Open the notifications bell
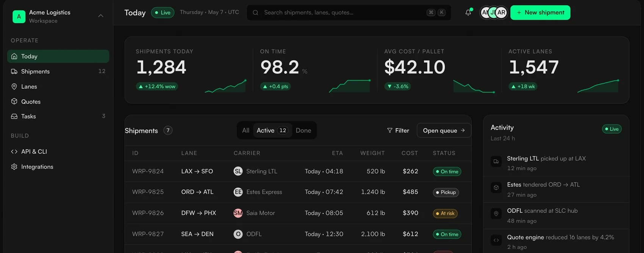Screen dimensions: 644x253 (x=468, y=12)
